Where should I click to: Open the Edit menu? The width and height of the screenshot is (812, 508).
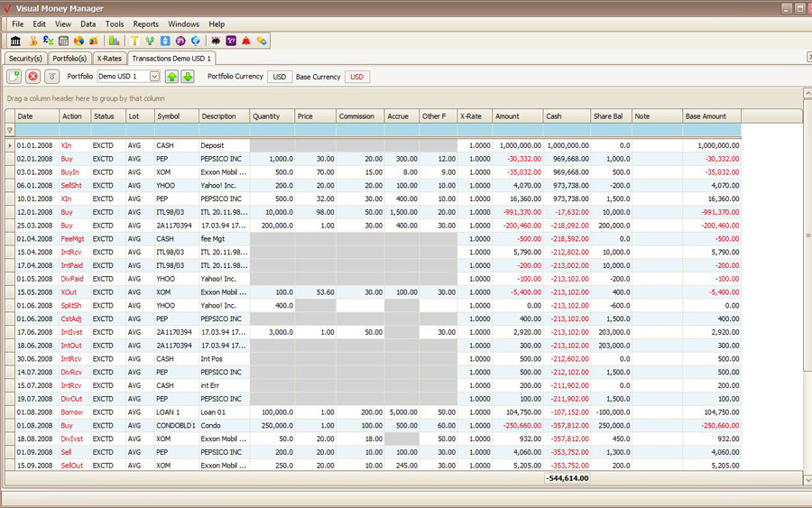pyautogui.click(x=39, y=23)
